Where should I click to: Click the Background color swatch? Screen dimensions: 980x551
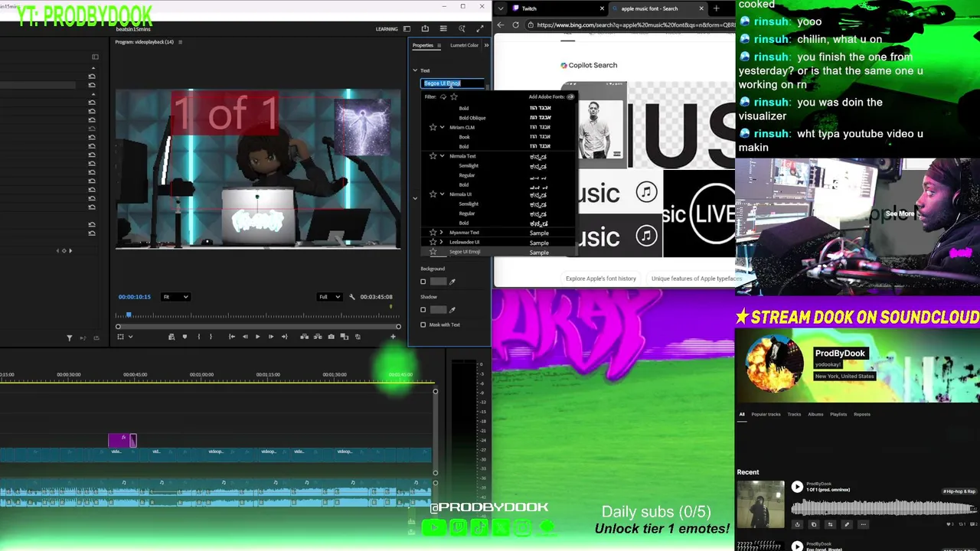438,282
